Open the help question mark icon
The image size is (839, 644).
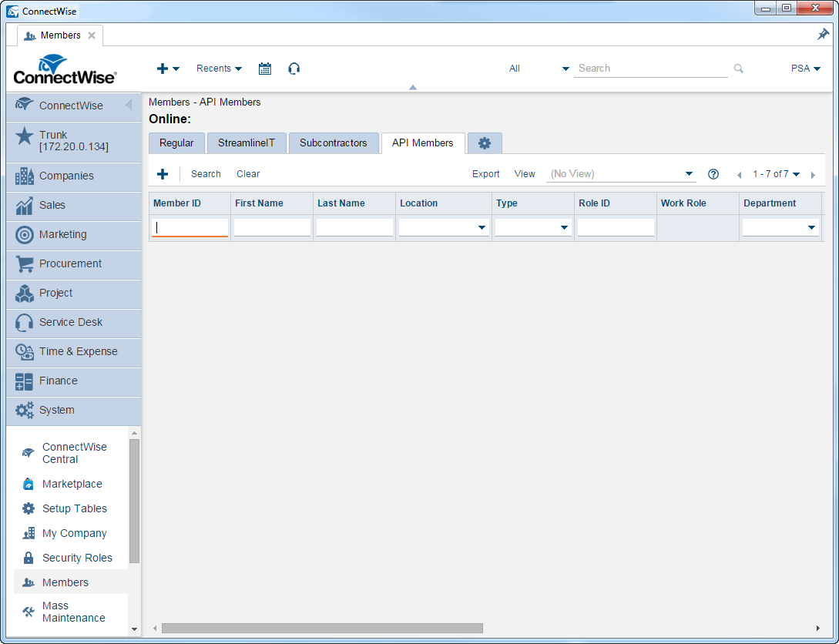(x=713, y=174)
